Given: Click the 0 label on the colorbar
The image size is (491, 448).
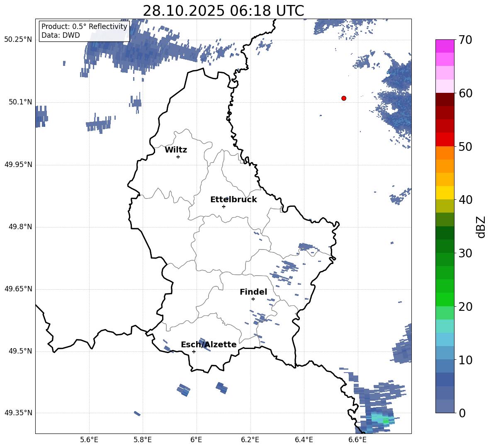Looking at the screenshot, I should click(462, 413).
